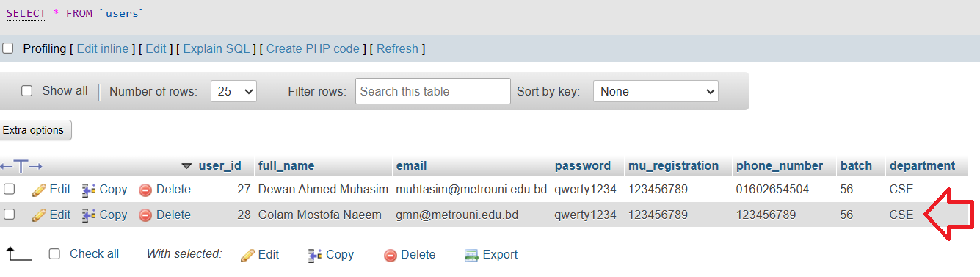Click the Explain SQL link
980x277 pixels.
tap(217, 49)
